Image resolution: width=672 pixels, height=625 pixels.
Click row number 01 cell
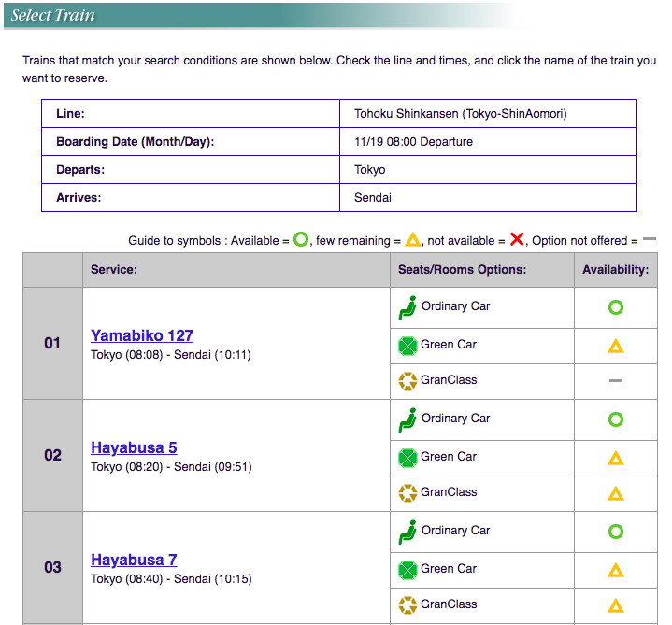[52, 343]
